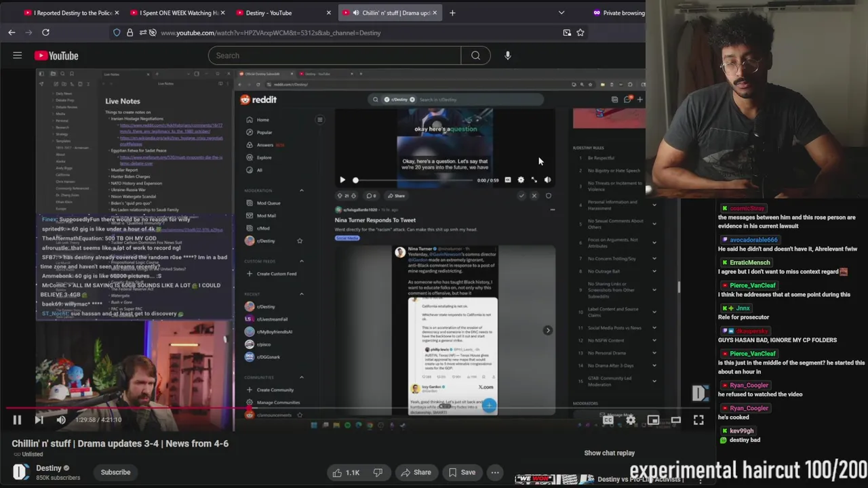Click the browser forward arrow
Image resolution: width=868 pixels, height=488 pixels.
[28, 33]
